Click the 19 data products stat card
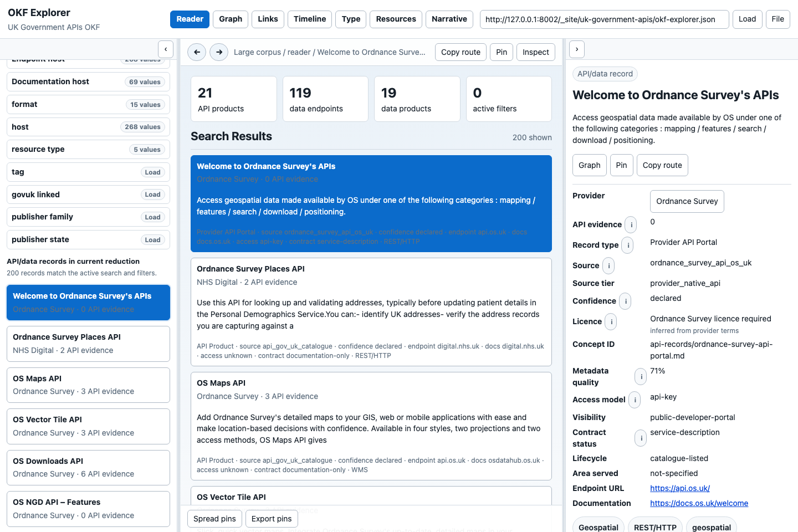Image resolution: width=798 pixels, height=532 pixels. (417, 99)
